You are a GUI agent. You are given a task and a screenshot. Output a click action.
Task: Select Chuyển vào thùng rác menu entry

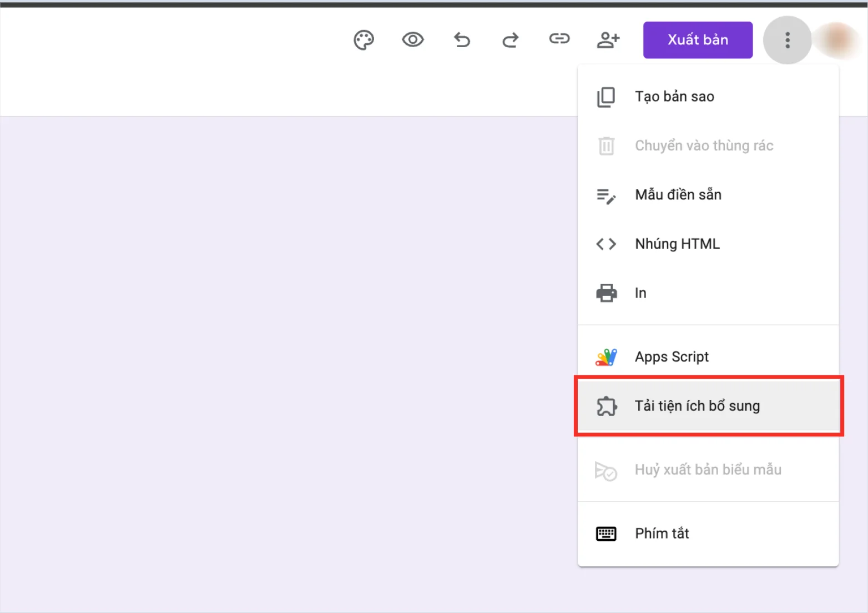708,145
